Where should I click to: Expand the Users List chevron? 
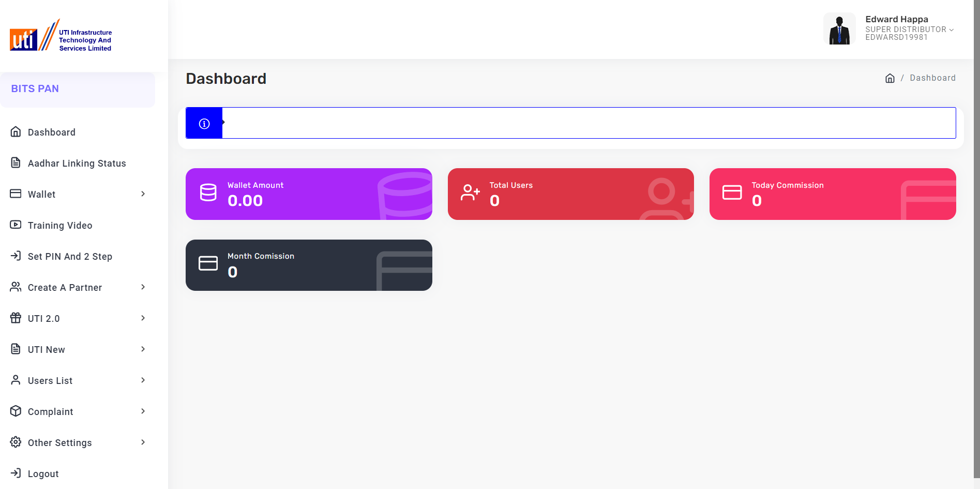[x=143, y=380]
